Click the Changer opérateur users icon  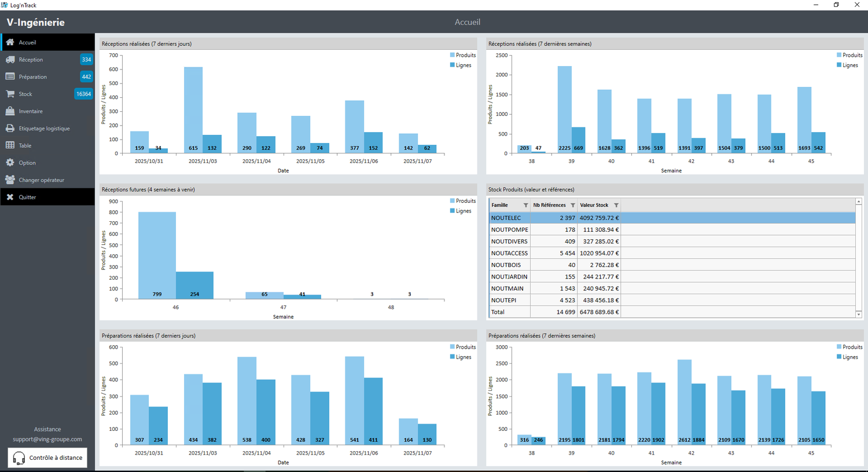pos(10,180)
